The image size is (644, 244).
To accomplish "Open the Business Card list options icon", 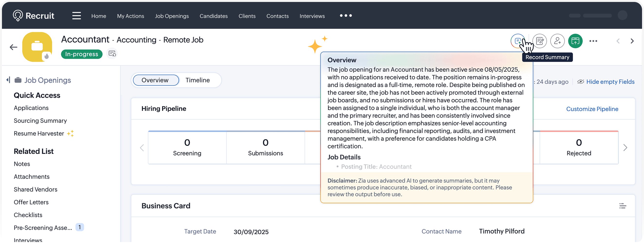I will 623,206.
